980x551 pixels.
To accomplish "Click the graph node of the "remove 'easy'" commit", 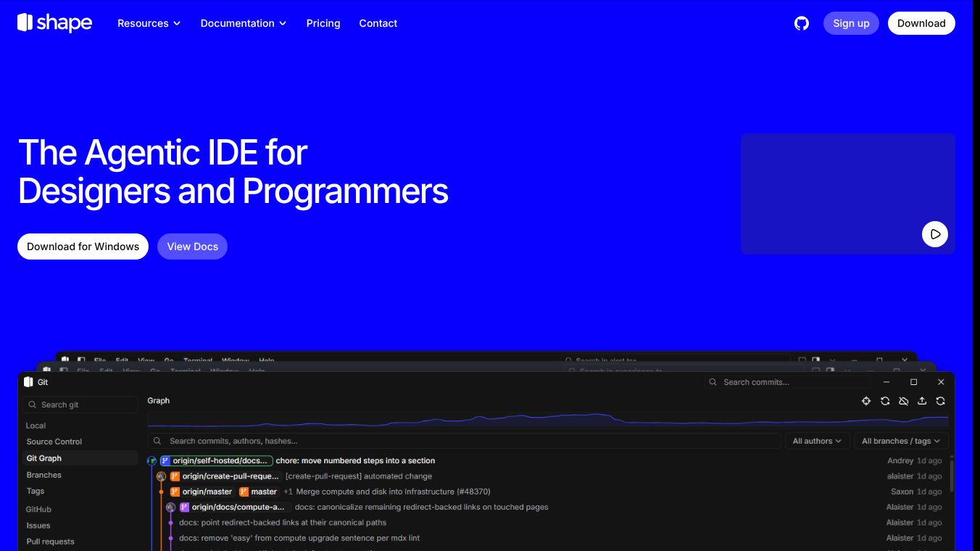I will [x=170, y=539].
